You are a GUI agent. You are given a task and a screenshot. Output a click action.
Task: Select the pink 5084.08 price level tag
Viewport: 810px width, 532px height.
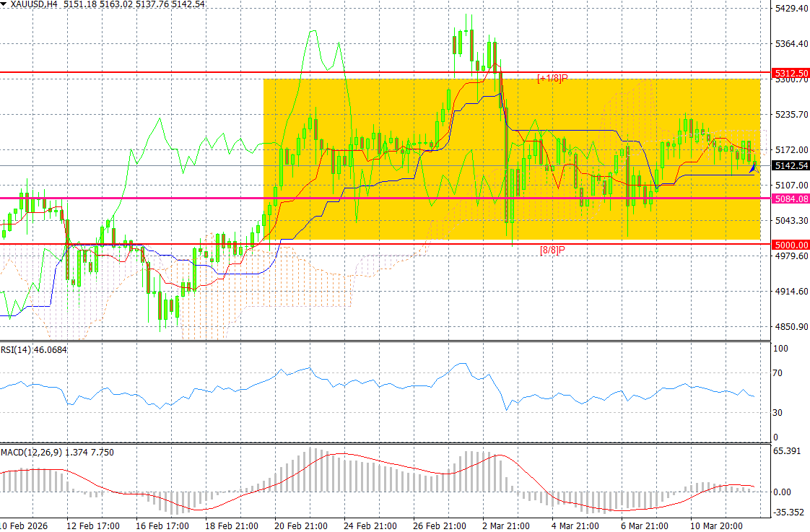[x=791, y=199]
